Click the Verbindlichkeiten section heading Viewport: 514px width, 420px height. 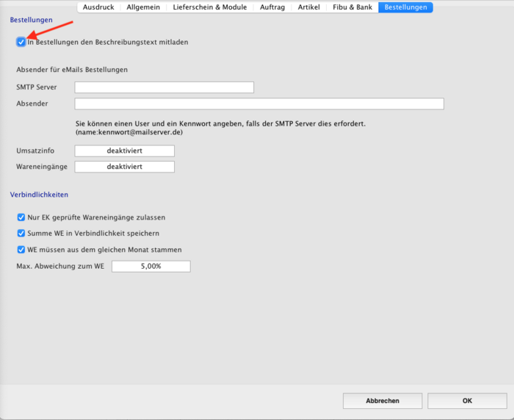pos(39,195)
